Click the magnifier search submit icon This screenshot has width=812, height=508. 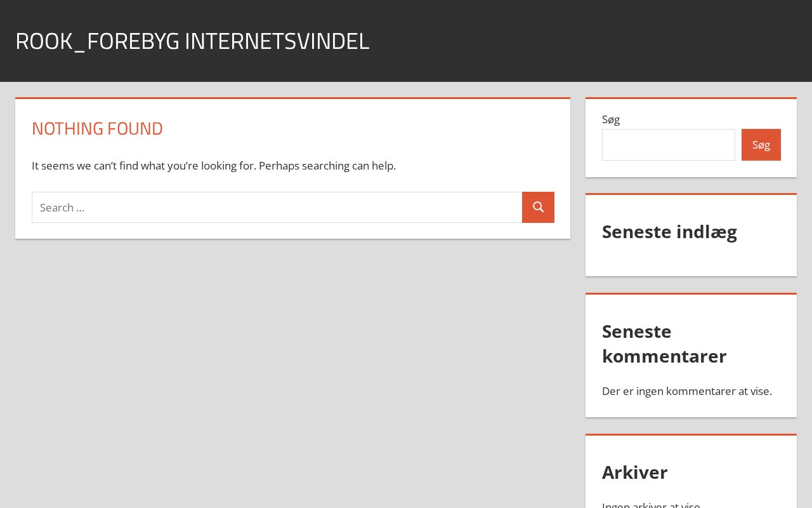coord(538,207)
